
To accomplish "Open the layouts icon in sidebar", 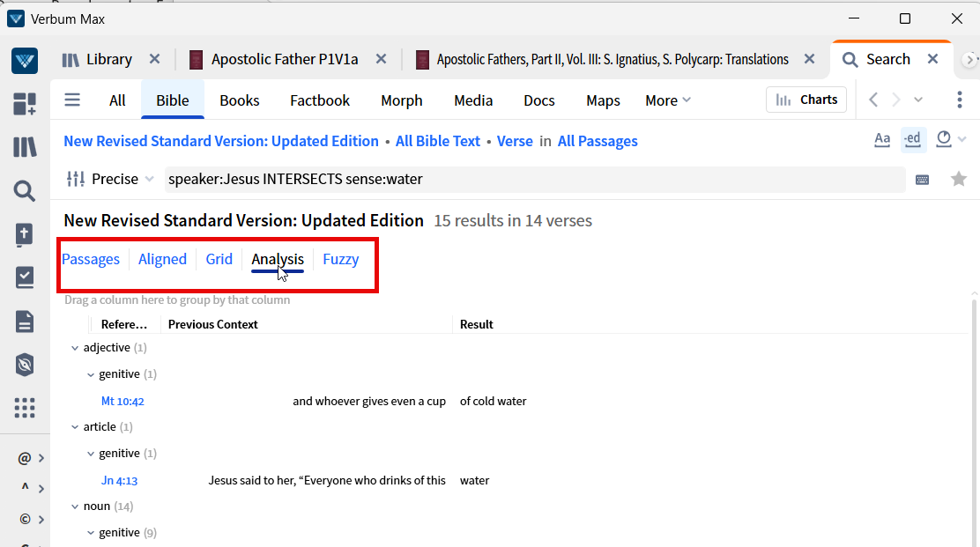I will 25,104.
